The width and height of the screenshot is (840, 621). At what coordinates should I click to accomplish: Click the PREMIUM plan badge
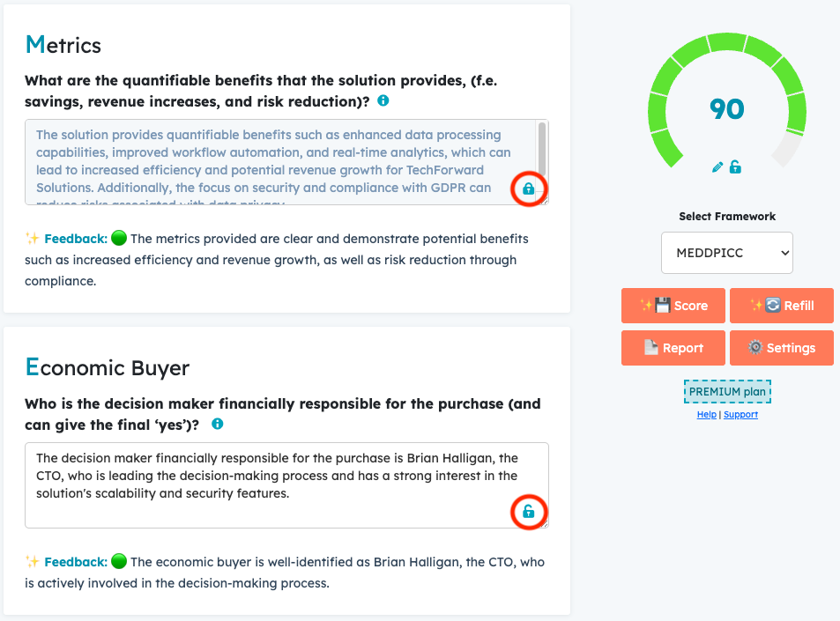(727, 392)
